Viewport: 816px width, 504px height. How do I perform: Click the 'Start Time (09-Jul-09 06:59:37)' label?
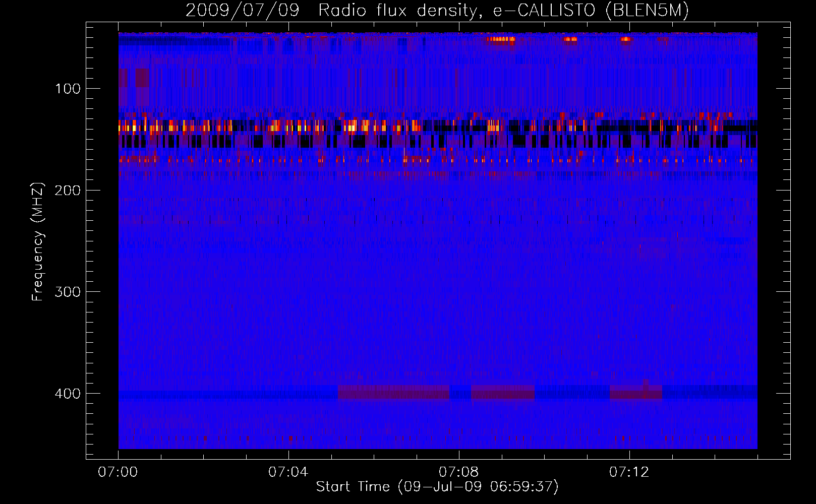[x=437, y=487]
